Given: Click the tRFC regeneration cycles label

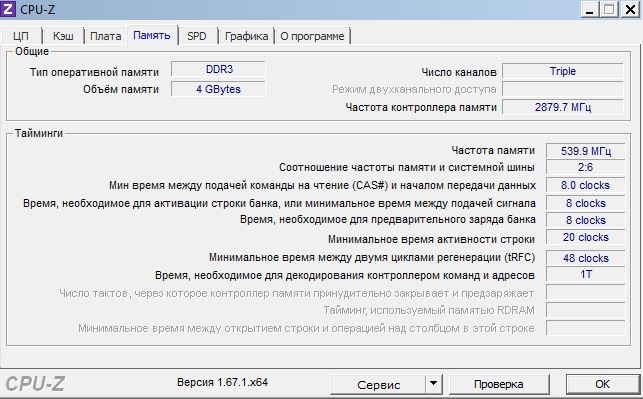Looking at the screenshot, I should (x=372, y=258).
